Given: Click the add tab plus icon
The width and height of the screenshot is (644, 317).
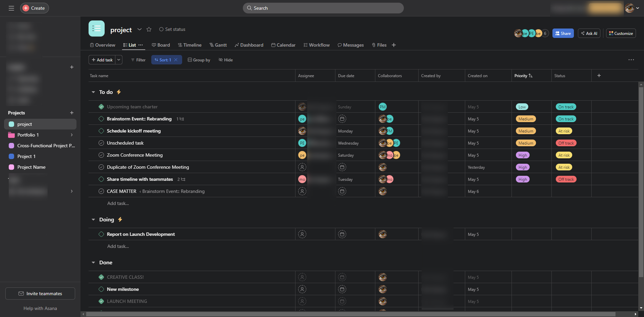Looking at the screenshot, I should tap(394, 45).
